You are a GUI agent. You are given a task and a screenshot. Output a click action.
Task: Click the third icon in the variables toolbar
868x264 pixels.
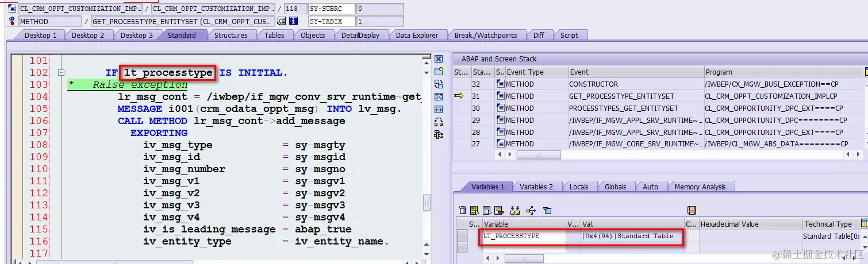click(x=486, y=210)
